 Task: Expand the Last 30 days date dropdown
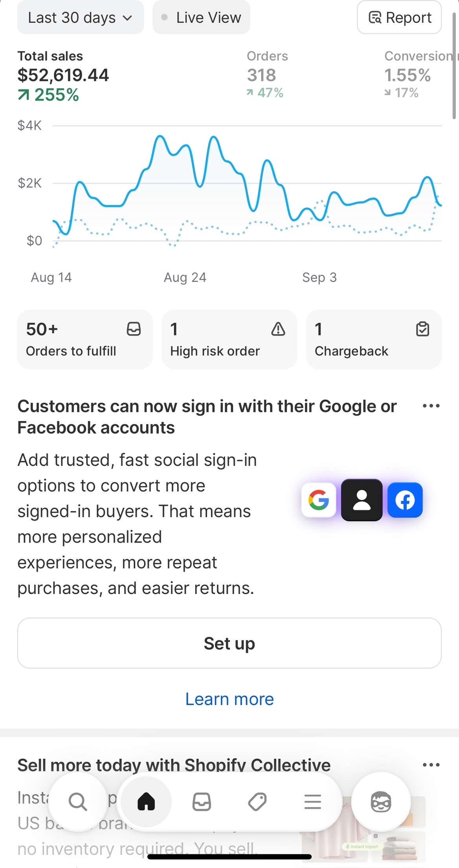[80, 18]
